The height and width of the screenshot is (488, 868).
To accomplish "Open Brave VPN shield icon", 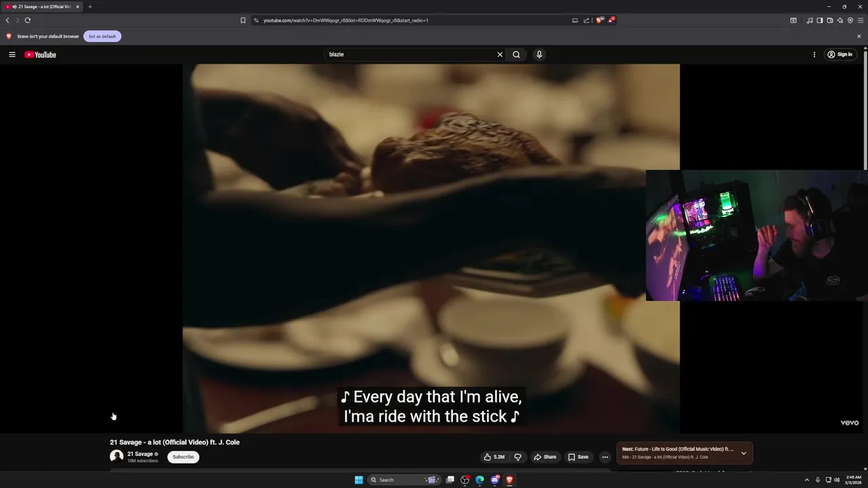I will point(850,20).
